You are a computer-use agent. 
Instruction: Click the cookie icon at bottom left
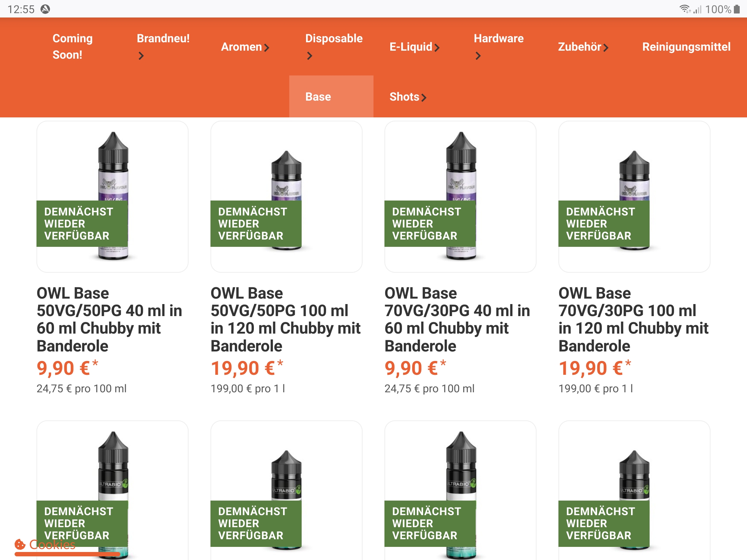pyautogui.click(x=20, y=544)
